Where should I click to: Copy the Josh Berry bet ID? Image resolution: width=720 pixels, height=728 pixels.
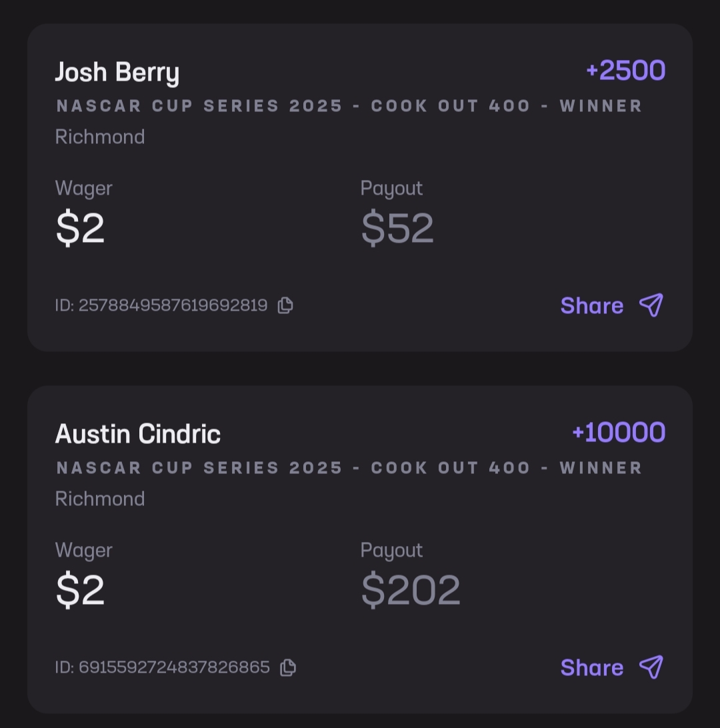(x=285, y=305)
